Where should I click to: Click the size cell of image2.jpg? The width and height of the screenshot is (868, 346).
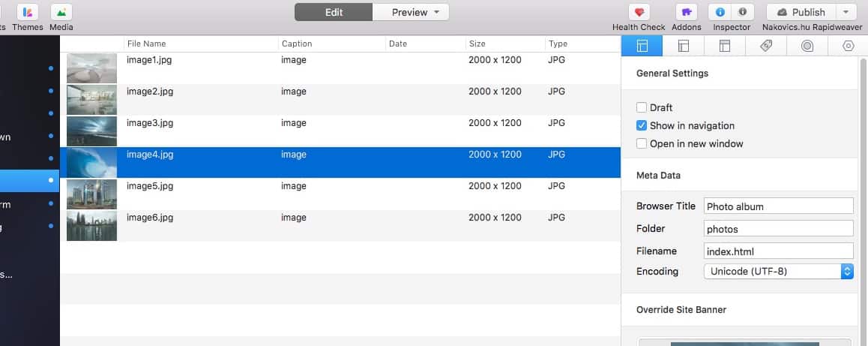click(495, 92)
